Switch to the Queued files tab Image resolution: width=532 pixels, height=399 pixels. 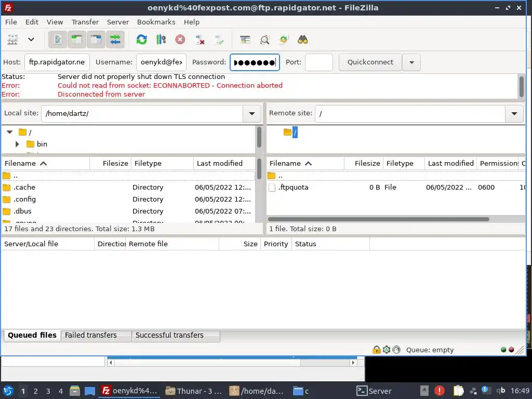pyautogui.click(x=32, y=335)
